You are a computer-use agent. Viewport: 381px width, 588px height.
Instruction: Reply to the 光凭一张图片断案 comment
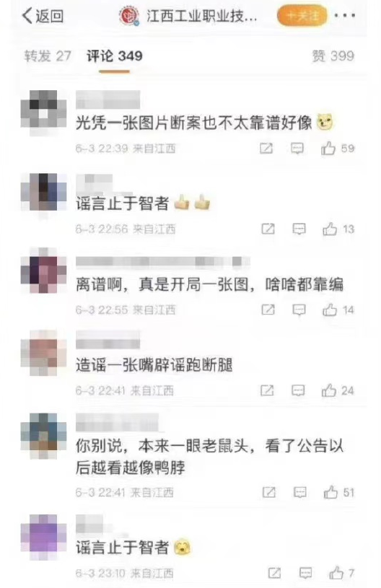coord(297,149)
